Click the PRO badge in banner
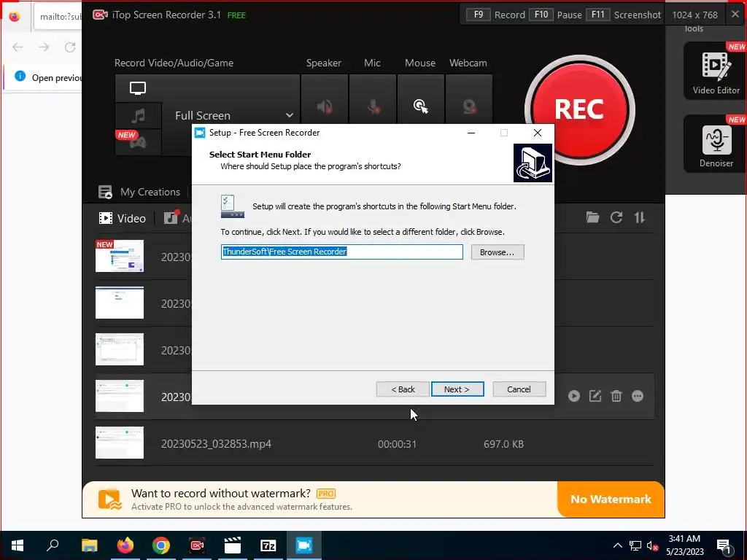The width and height of the screenshot is (747, 560). click(x=326, y=494)
